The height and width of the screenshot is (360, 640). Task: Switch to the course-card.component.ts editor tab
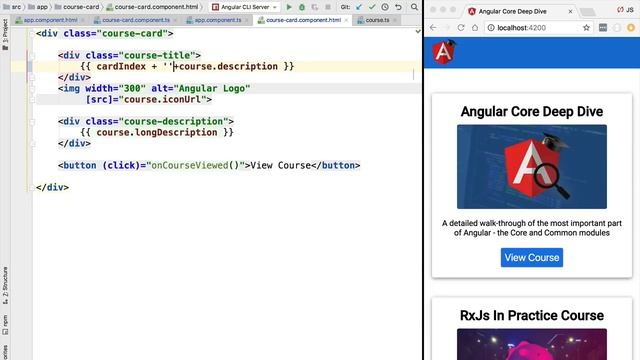coord(136,20)
